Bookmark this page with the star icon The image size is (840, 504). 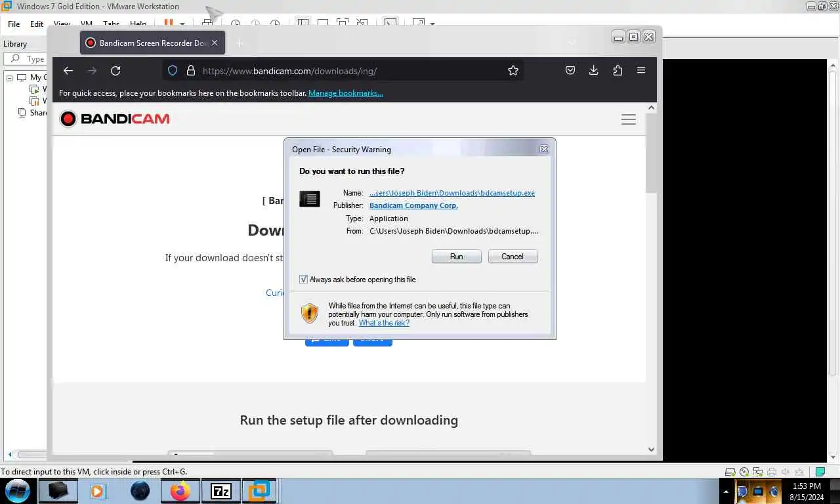(x=513, y=71)
